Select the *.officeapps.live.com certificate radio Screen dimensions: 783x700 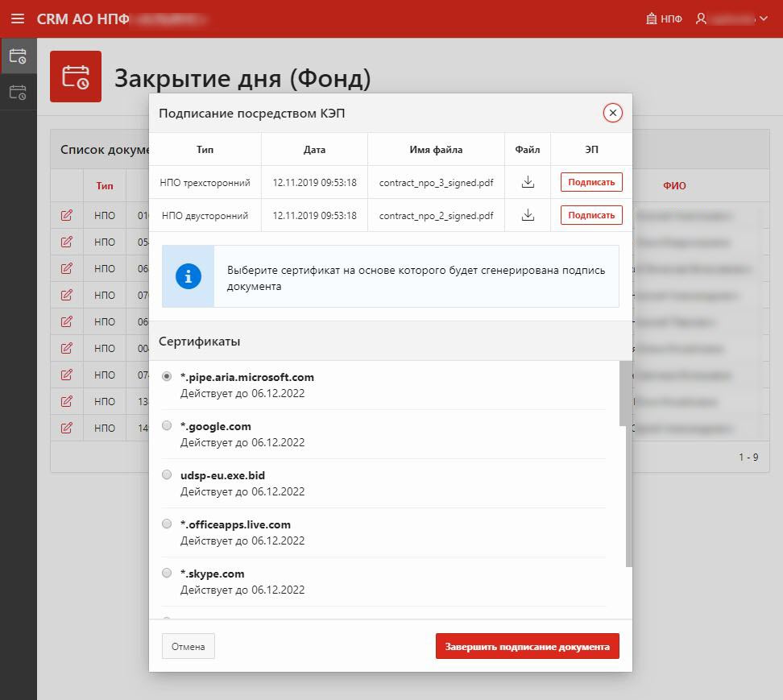pos(167,524)
